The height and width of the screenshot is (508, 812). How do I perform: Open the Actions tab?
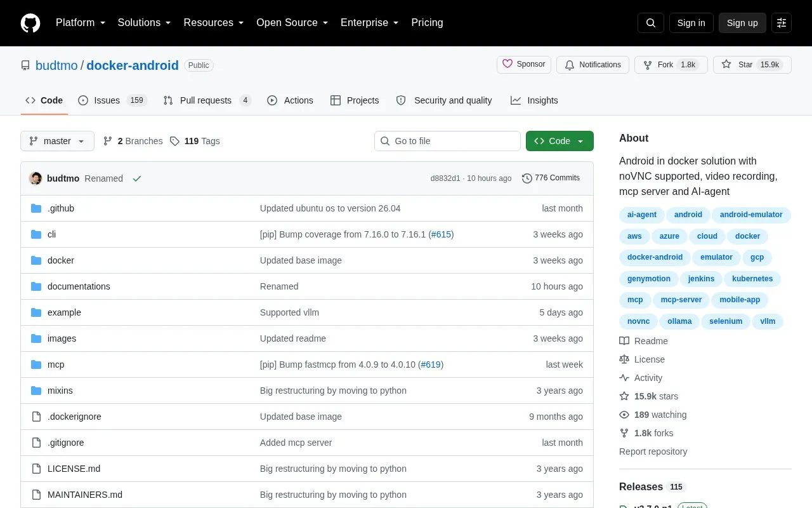(x=290, y=100)
